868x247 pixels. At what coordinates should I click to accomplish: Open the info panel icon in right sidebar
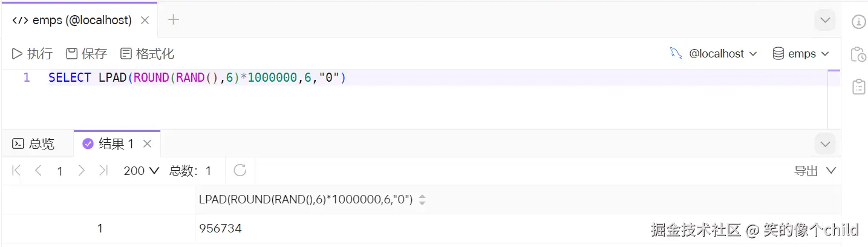pyautogui.click(x=858, y=22)
